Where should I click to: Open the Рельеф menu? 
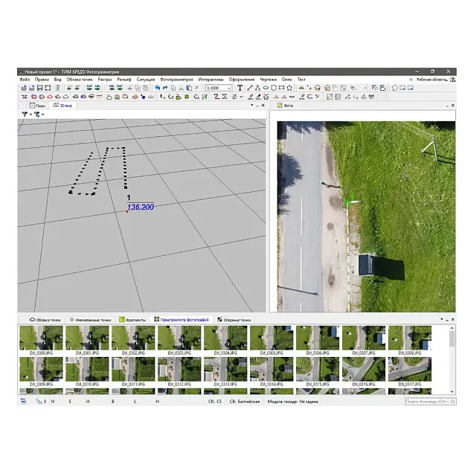coord(124,79)
